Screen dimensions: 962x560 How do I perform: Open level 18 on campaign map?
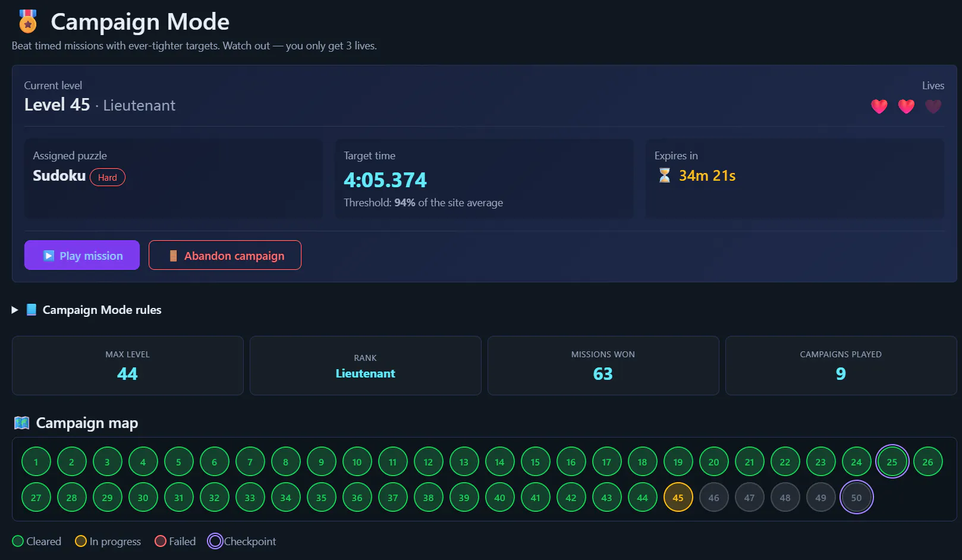click(x=643, y=462)
